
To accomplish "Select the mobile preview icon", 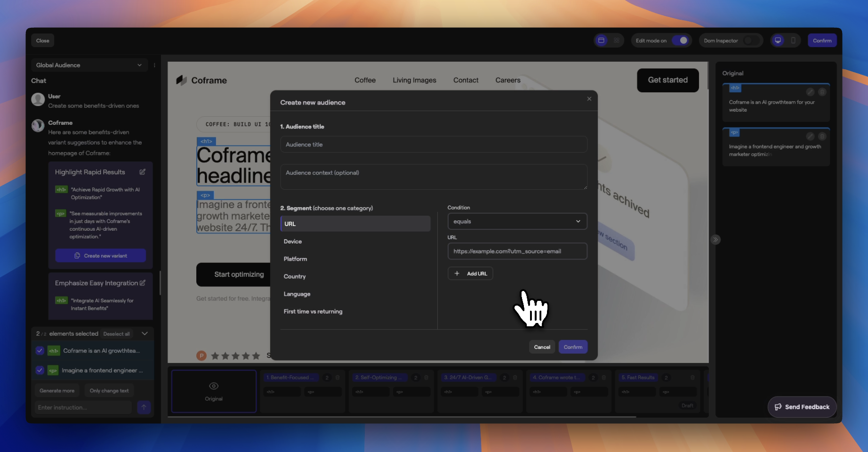I will (793, 40).
